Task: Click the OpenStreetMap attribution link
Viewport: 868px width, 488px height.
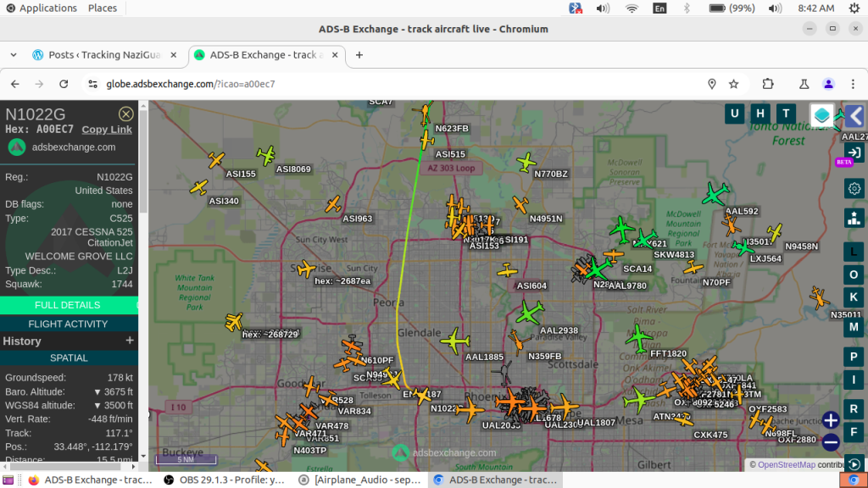Action: [786, 465]
